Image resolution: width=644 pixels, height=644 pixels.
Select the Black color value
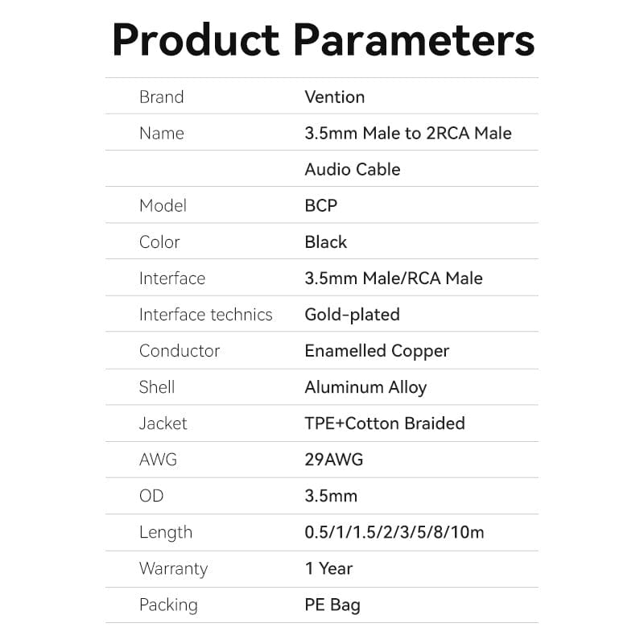click(x=325, y=242)
